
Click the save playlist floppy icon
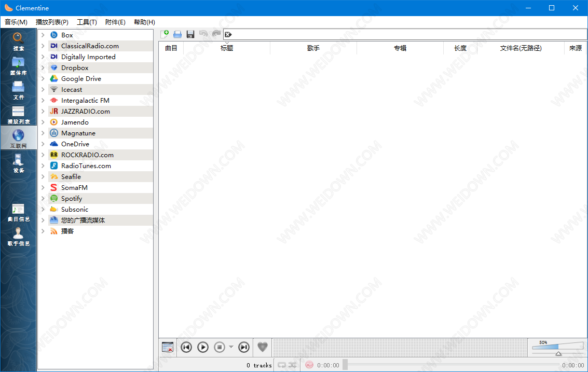tap(190, 34)
